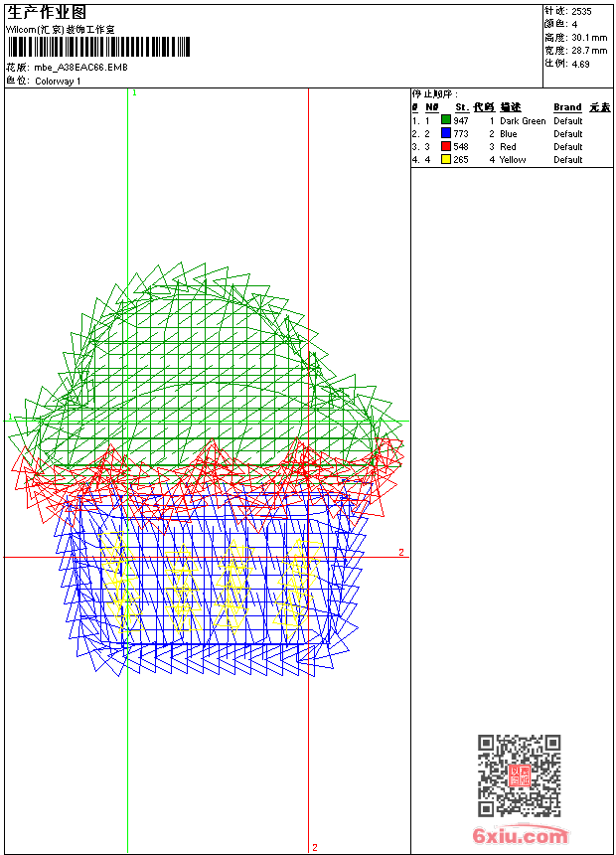
Task: Click the Brand column header
Action: coord(567,107)
